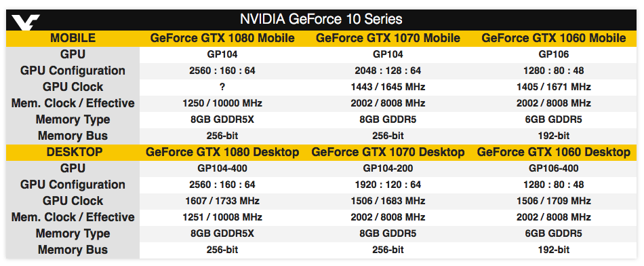Select GeForce GTX 1060 Desktop column header
The height and width of the screenshot is (266, 644).
(x=554, y=152)
